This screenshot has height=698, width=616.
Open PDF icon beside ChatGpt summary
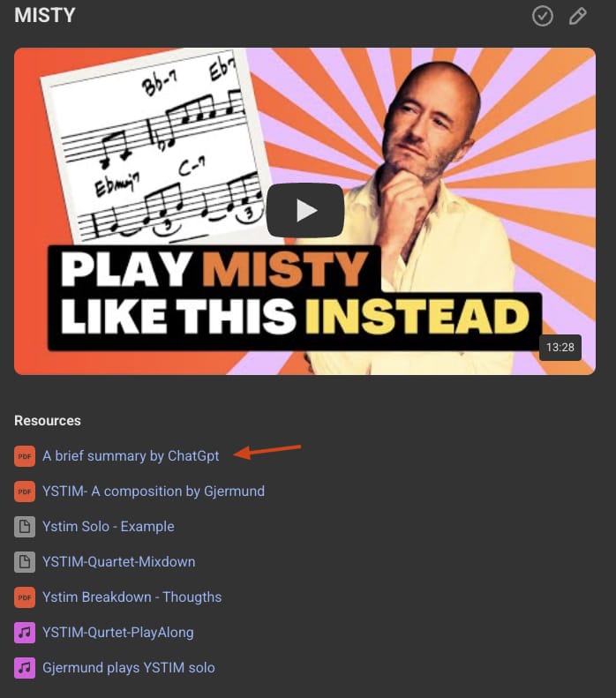pyautogui.click(x=25, y=456)
